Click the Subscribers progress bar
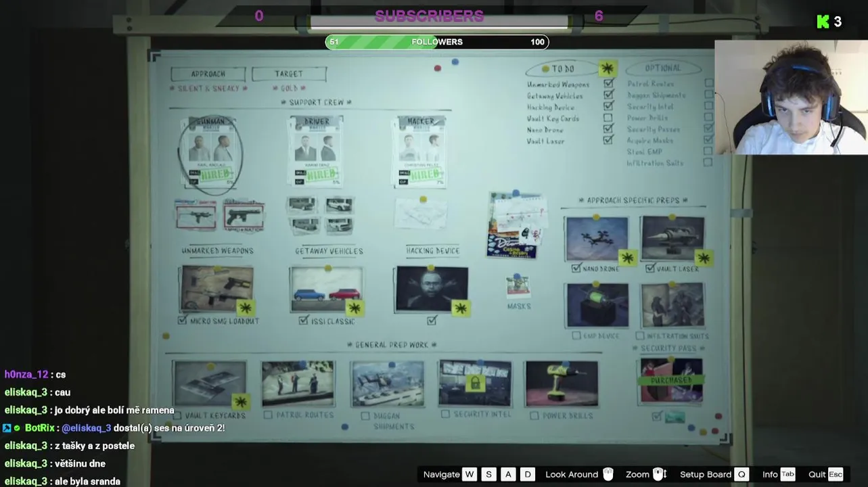 [438, 23]
